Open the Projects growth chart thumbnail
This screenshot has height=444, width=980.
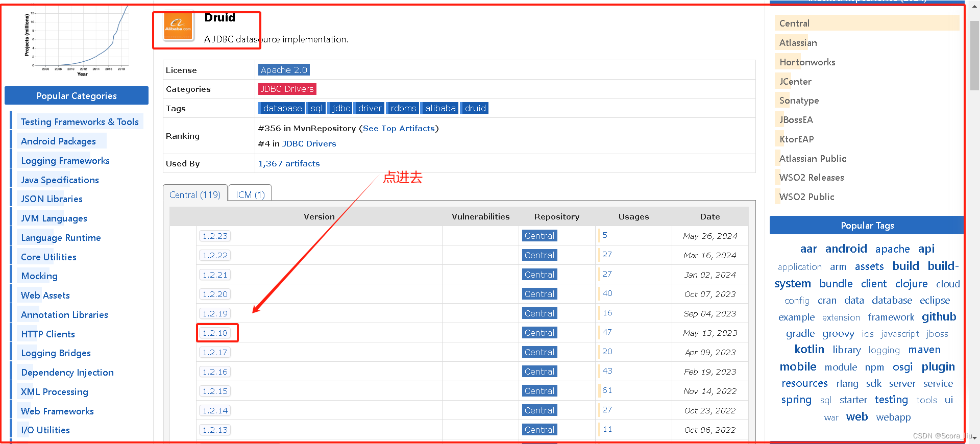[x=76, y=41]
